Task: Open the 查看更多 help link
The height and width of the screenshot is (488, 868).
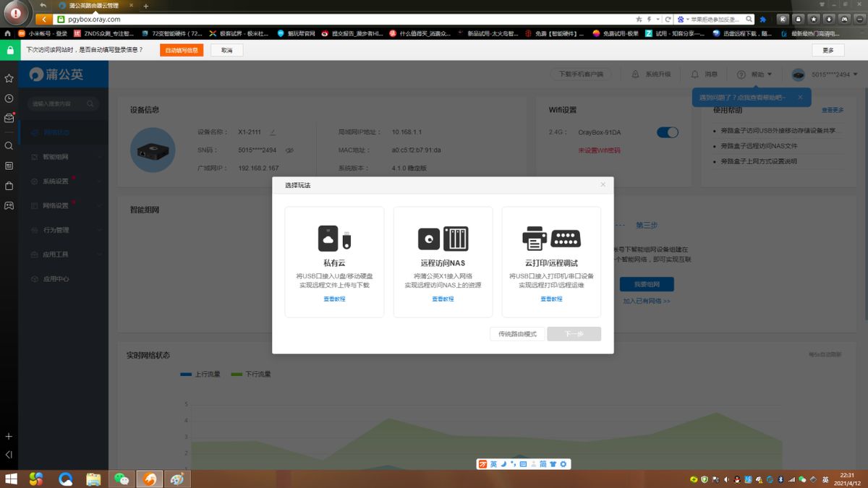Action: tap(833, 111)
